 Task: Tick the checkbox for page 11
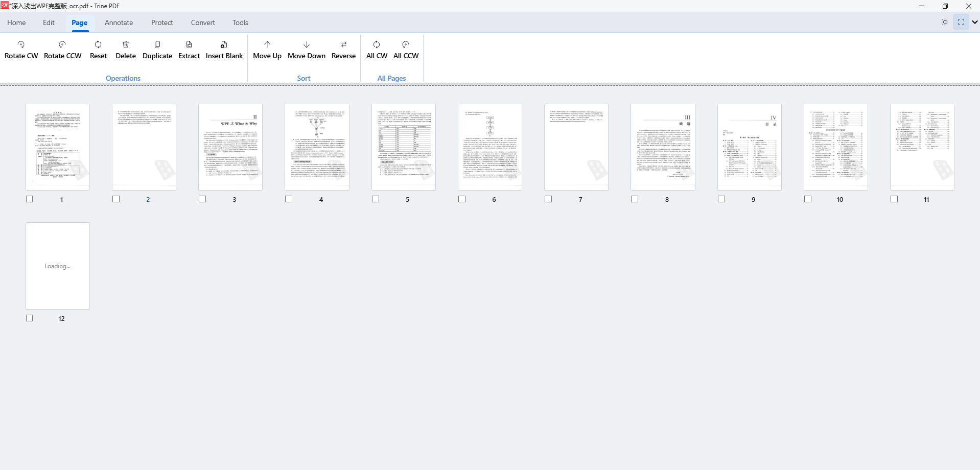tap(894, 199)
